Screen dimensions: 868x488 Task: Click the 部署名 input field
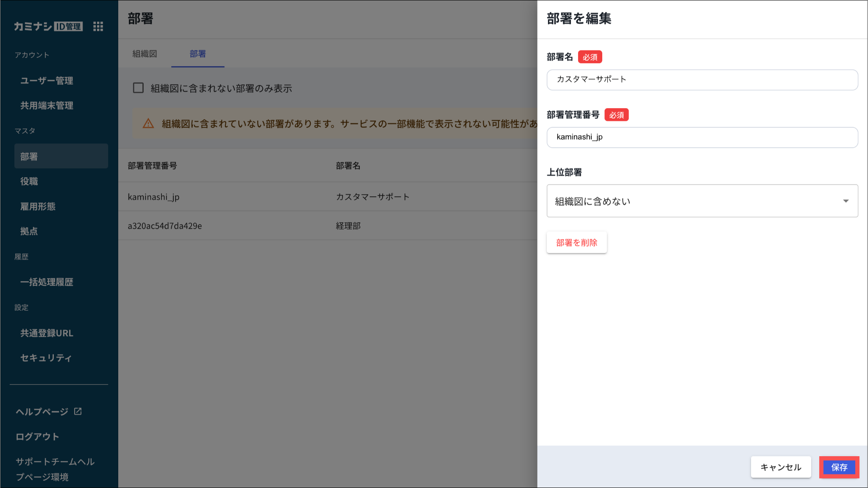pos(702,80)
